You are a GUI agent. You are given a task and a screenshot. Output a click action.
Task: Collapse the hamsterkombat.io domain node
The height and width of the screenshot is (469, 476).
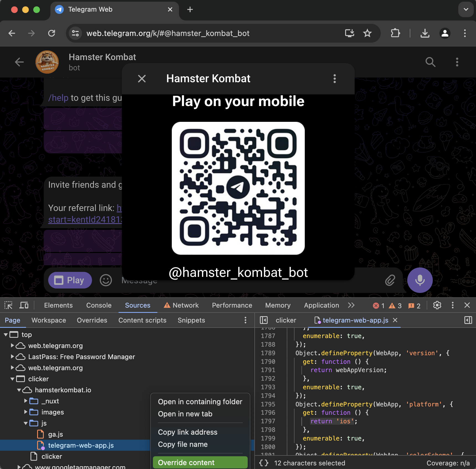pos(19,390)
